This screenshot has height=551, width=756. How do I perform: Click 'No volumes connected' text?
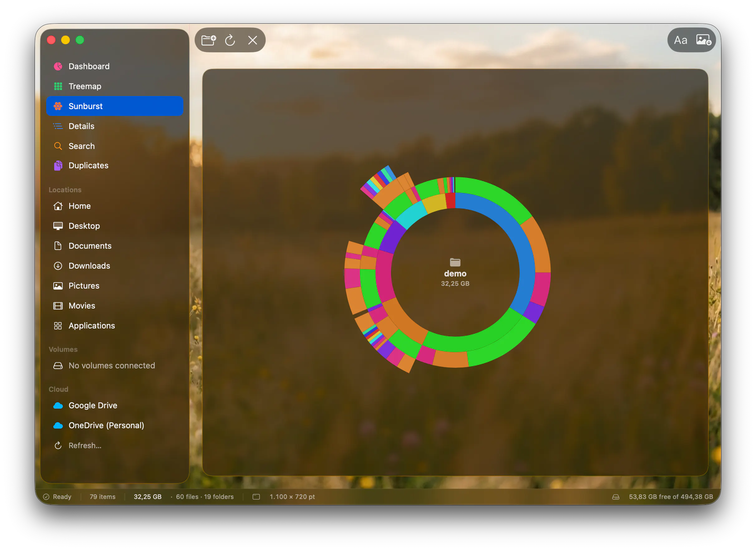pos(112,366)
